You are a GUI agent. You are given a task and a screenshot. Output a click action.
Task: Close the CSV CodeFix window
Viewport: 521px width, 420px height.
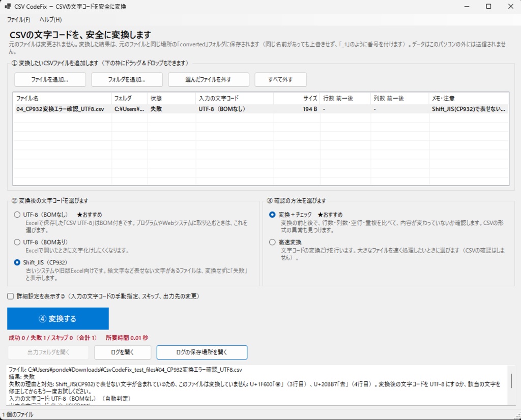coord(511,6)
